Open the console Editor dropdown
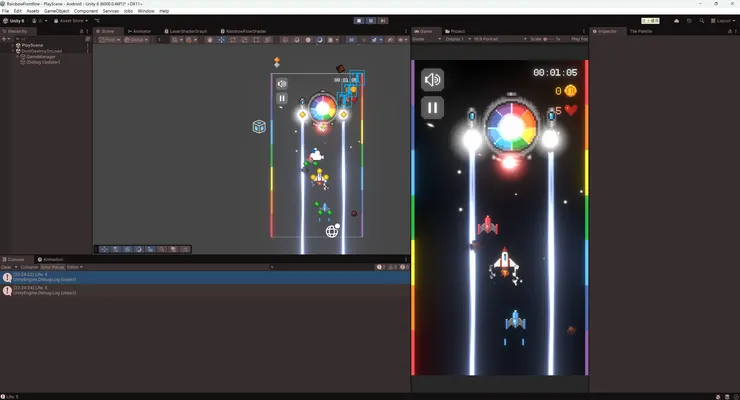Viewport: 740px width, 400px height. tap(75, 267)
